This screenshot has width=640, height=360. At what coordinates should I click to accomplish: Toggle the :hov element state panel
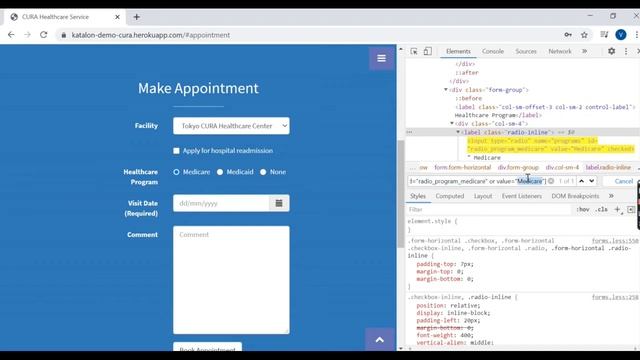[x=582, y=209]
